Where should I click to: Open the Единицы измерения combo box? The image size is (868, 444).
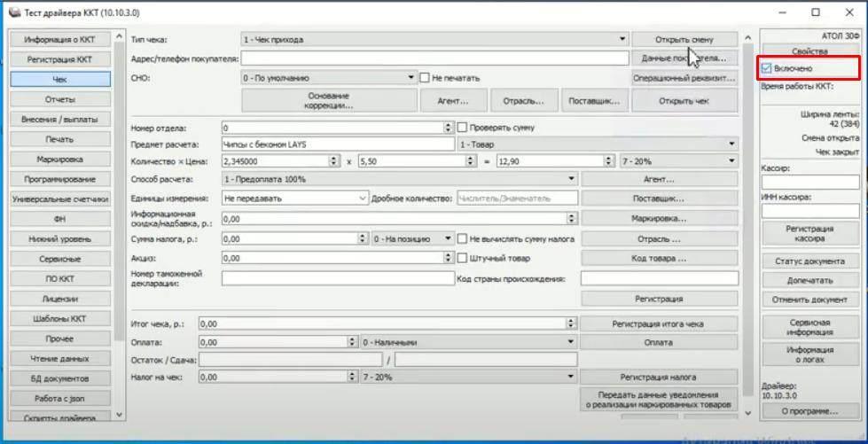[363, 199]
